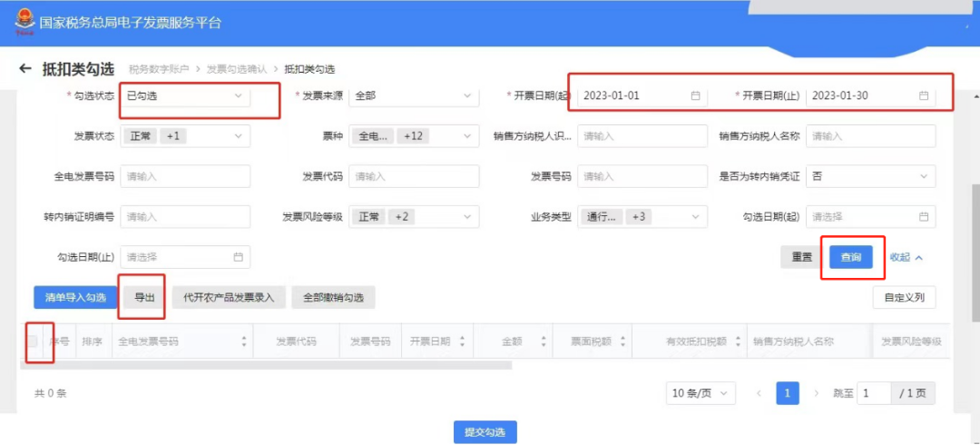Click the blue 查询 button
This screenshot has height=445, width=980.
(850, 257)
